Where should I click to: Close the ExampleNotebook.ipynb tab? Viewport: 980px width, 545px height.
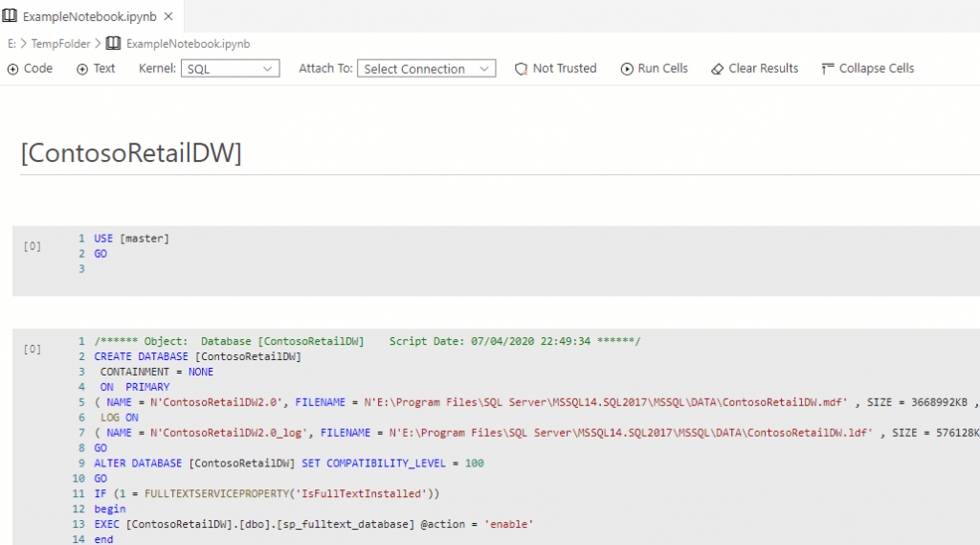[168, 16]
